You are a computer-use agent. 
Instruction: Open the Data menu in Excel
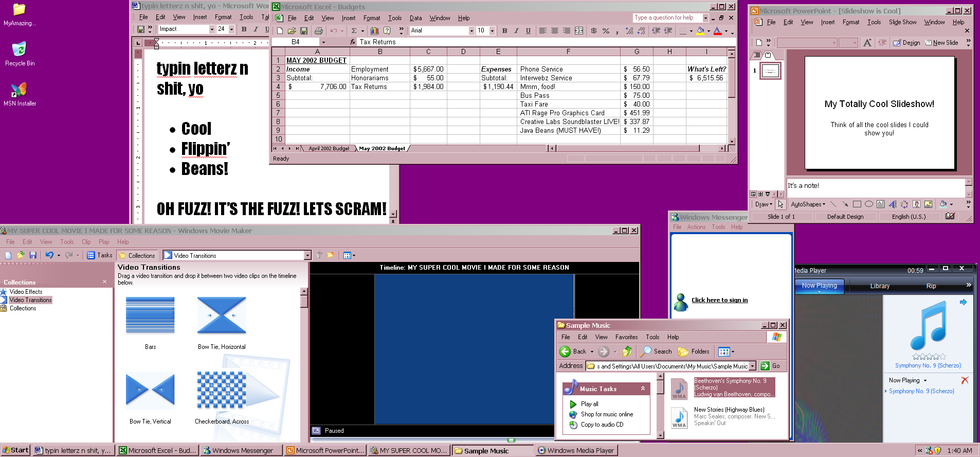tap(415, 18)
